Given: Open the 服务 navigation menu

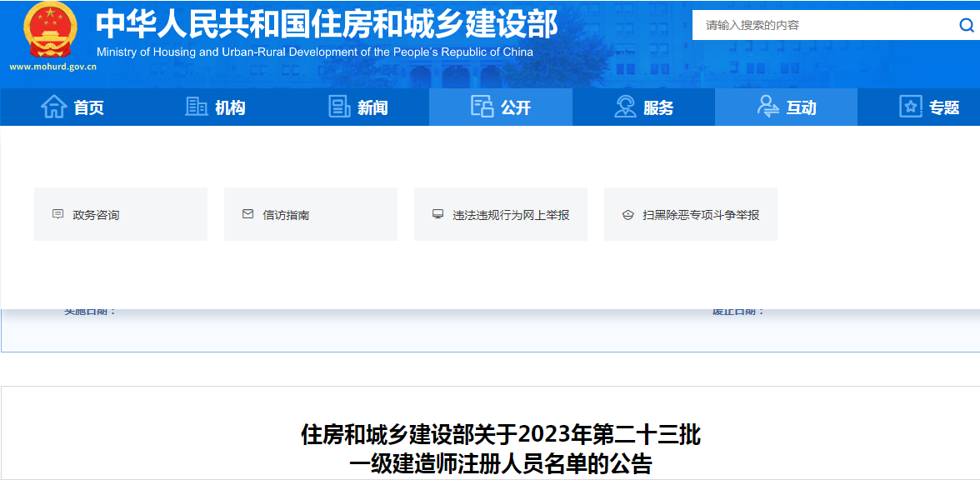Looking at the screenshot, I should coord(643,107).
